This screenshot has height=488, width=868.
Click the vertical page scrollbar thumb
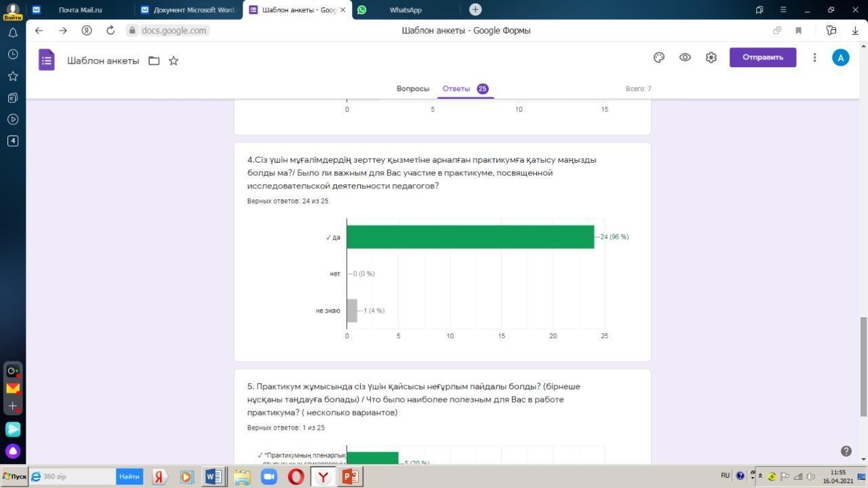pyautogui.click(x=864, y=367)
